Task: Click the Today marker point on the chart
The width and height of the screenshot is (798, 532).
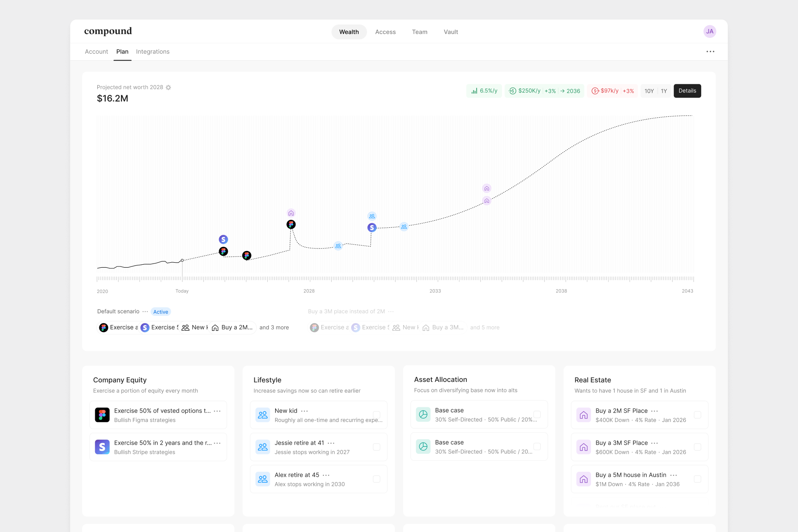Action: [x=182, y=260]
